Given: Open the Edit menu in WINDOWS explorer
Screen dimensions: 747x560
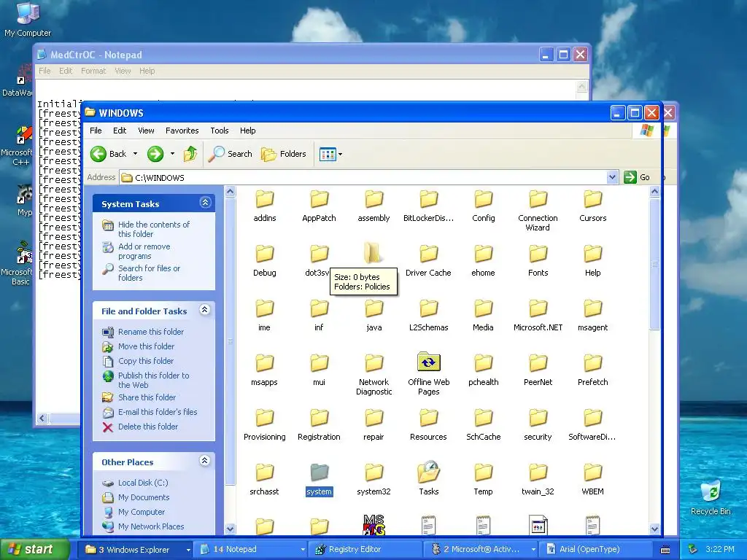Looking at the screenshot, I should point(120,131).
